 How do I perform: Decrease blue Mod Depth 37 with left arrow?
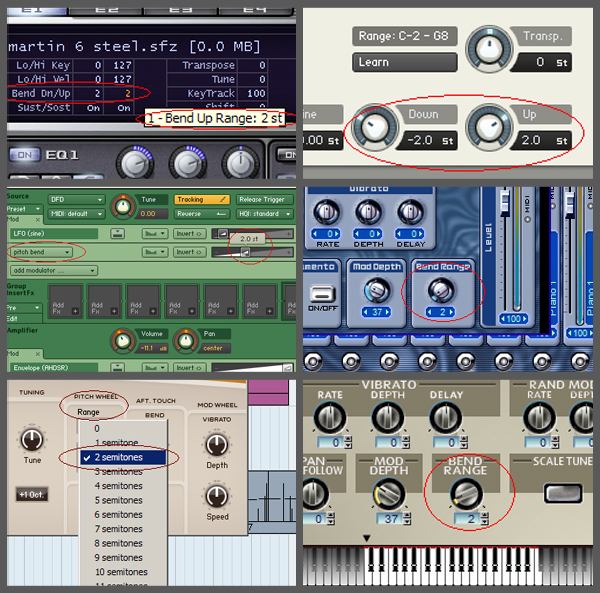pos(365,312)
